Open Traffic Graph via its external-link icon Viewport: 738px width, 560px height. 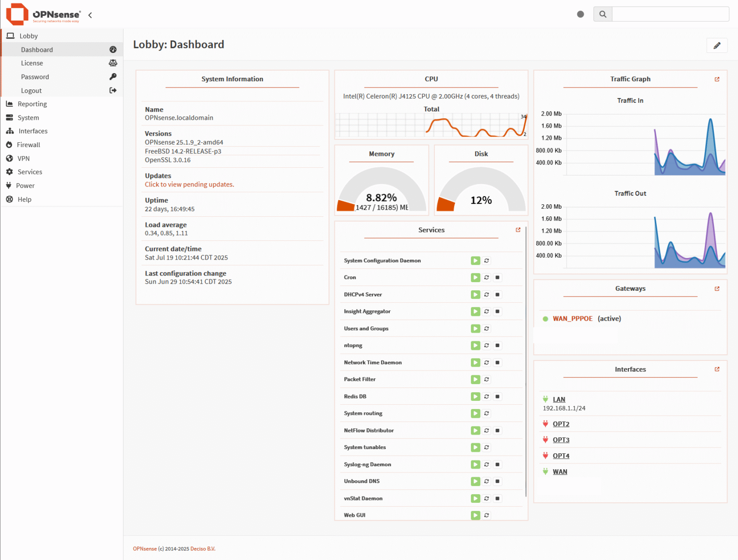click(x=717, y=79)
